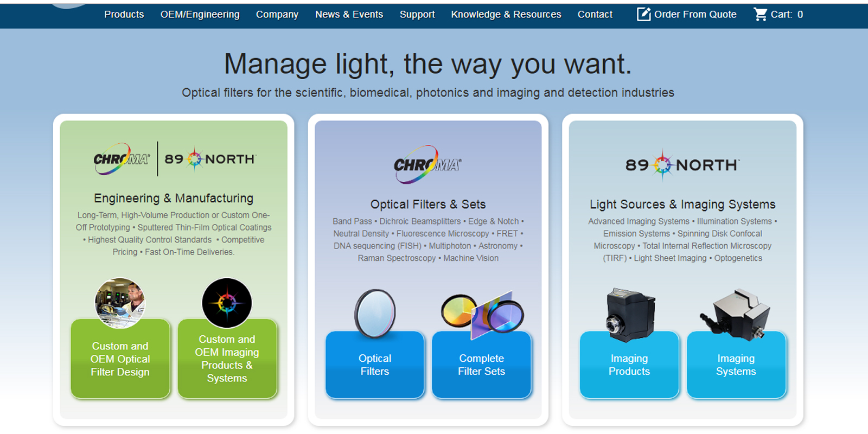Open the OEM/Engineering menu
Viewport: 868px width, 434px height.
pos(200,15)
